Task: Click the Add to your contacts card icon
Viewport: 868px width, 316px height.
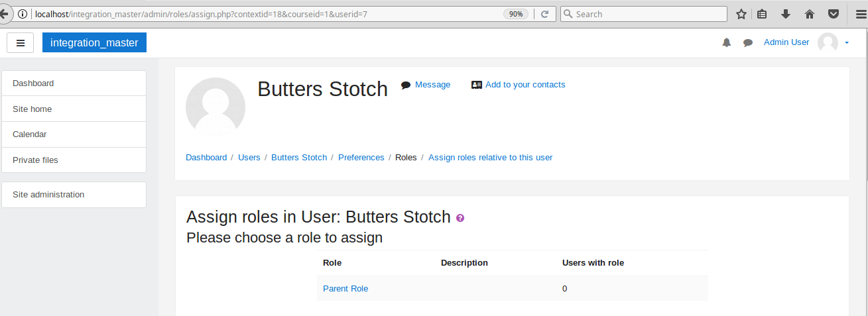Action: pos(477,85)
